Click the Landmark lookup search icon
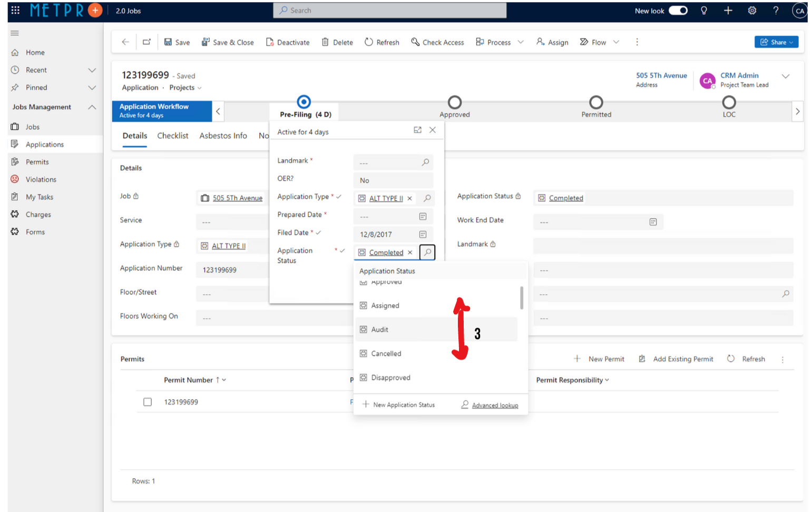 point(425,162)
